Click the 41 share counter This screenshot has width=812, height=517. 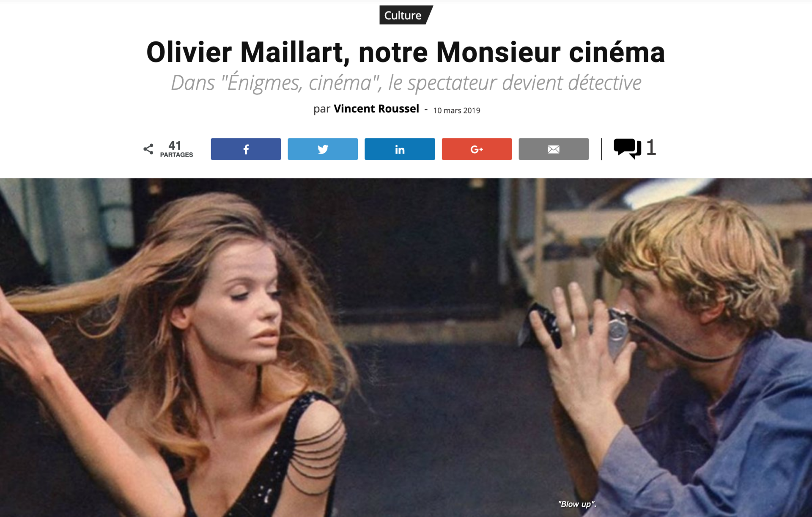175,145
